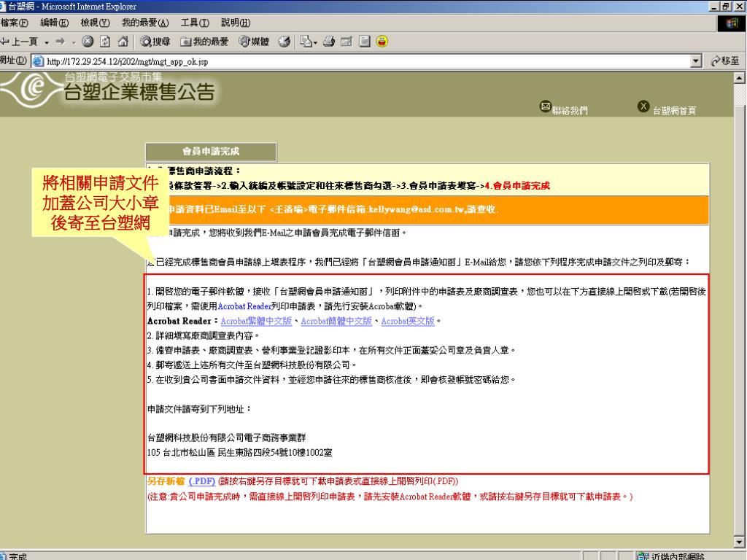Open the Back button history dropdown

pos(47,42)
